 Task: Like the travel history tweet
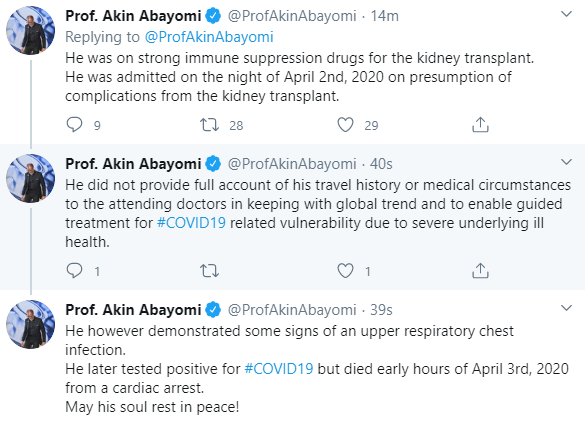[x=345, y=270]
